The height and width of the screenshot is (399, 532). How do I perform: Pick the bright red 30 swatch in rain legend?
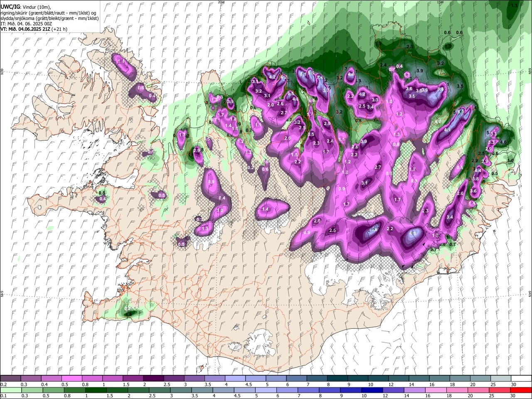point(521,390)
